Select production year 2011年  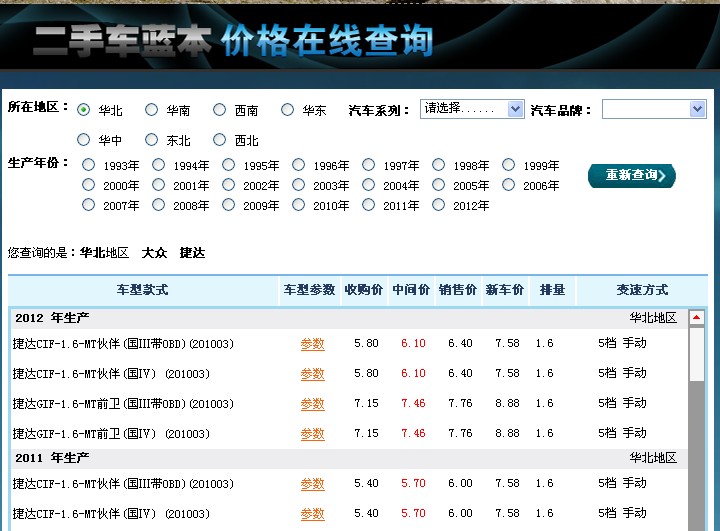coord(368,205)
